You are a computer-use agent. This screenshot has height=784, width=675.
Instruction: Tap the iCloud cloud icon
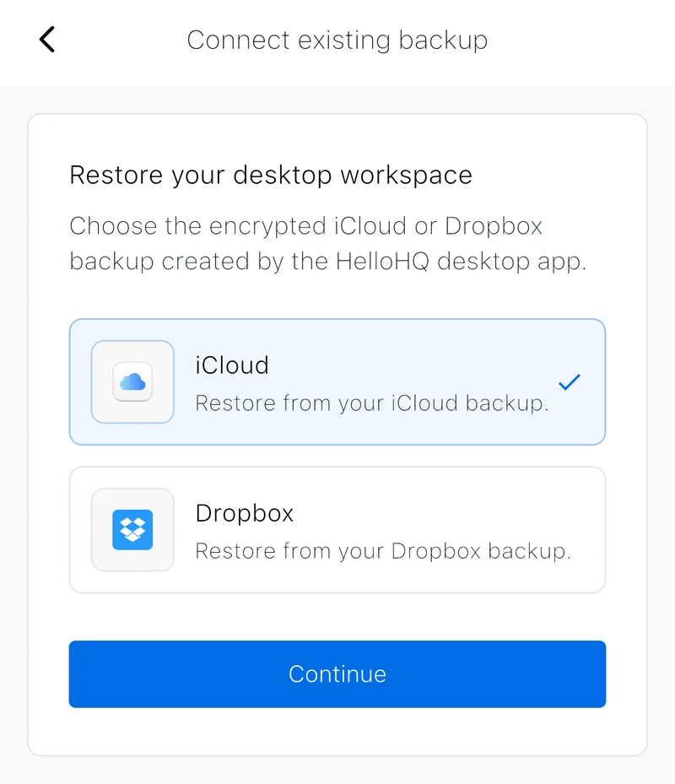tap(132, 382)
